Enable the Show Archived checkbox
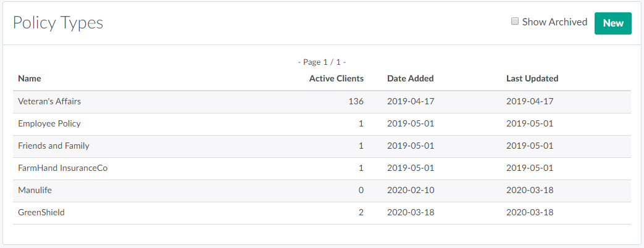Image resolution: width=644 pixels, height=248 pixels. (x=515, y=22)
